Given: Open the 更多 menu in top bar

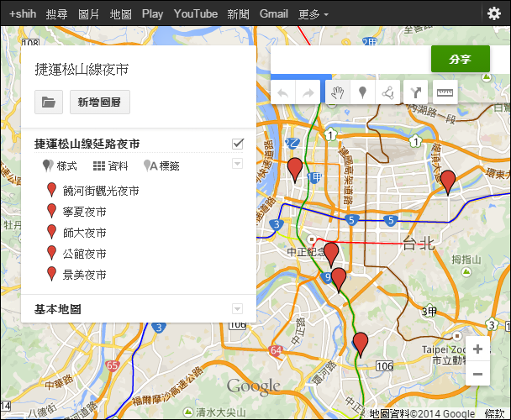Looking at the screenshot, I should tap(313, 14).
